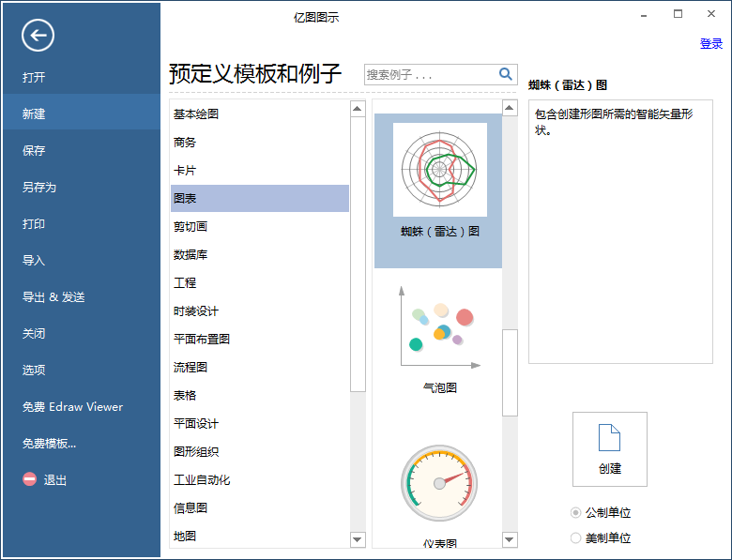Open 导出 & 发送 in sidebar
The width and height of the screenshot is (732, 560).
[53, 296]
